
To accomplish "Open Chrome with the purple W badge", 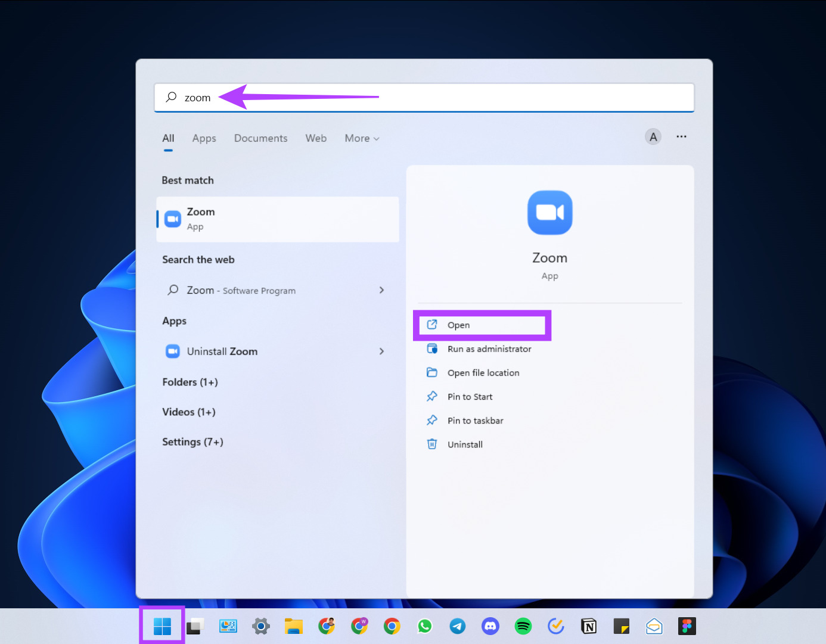I will (x=359, y=626).
